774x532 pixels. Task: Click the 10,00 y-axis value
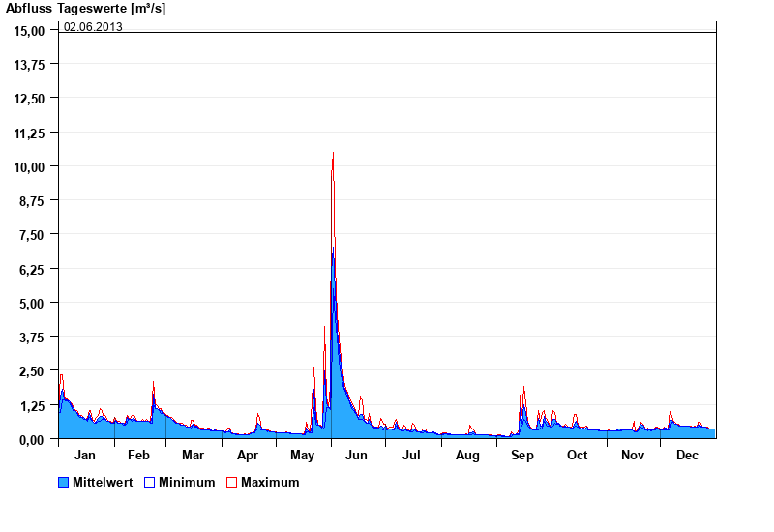pyautogui.click(x=29, y=166)
